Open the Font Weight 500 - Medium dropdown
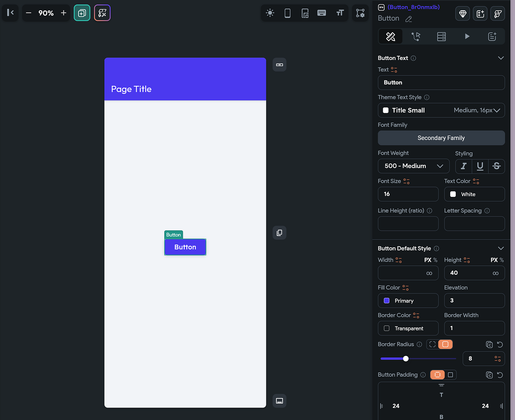515x420 pixels. pyautogui.click(x=413, y=166)
